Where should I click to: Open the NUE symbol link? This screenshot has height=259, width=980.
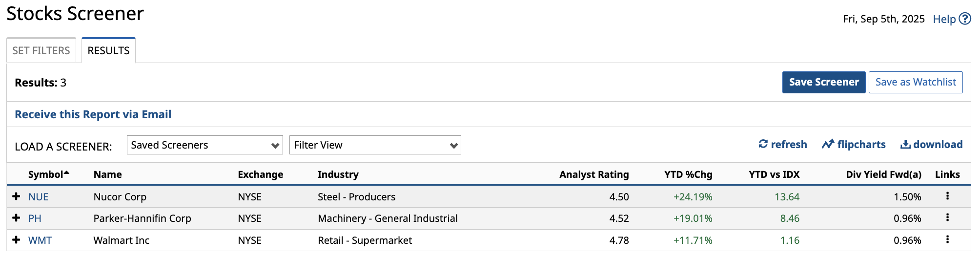38,197
